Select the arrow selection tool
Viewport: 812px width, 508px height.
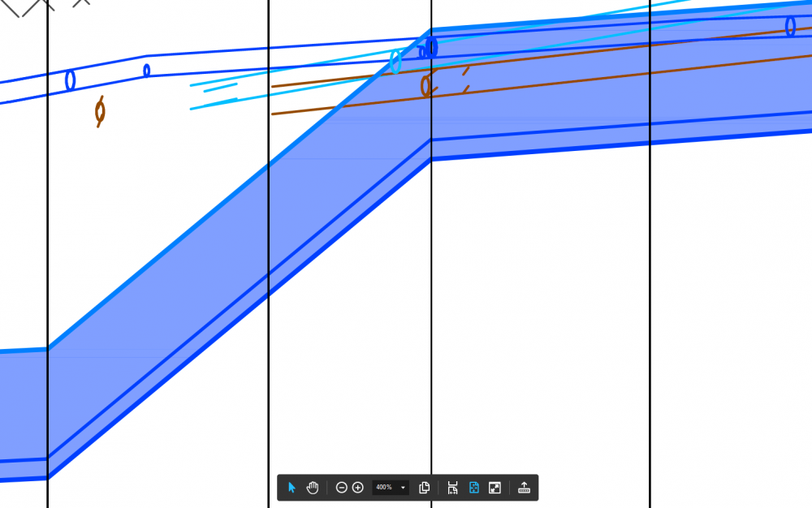coord(292,488)
